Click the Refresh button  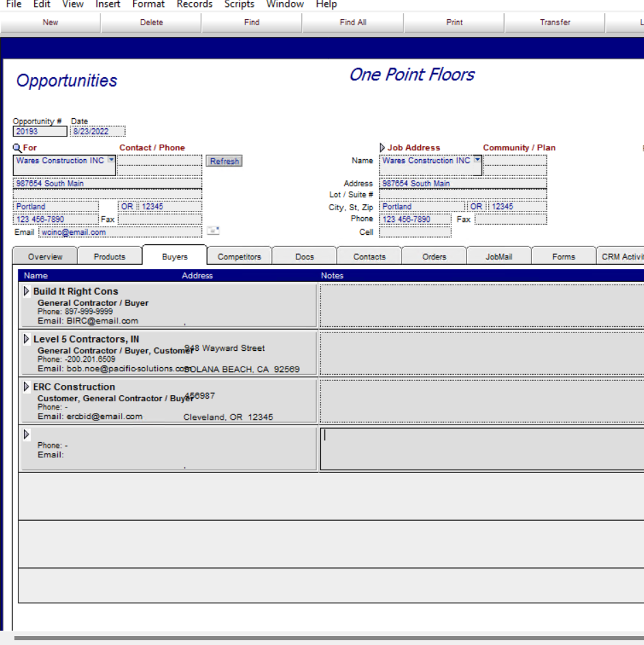(224, 161)
